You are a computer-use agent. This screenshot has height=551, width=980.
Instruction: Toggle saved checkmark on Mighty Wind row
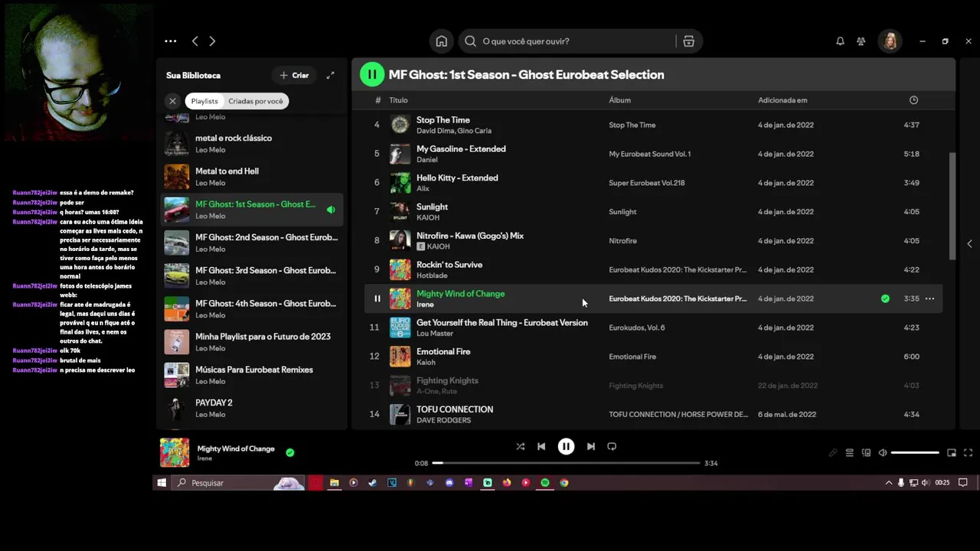[x=885, y=298]
